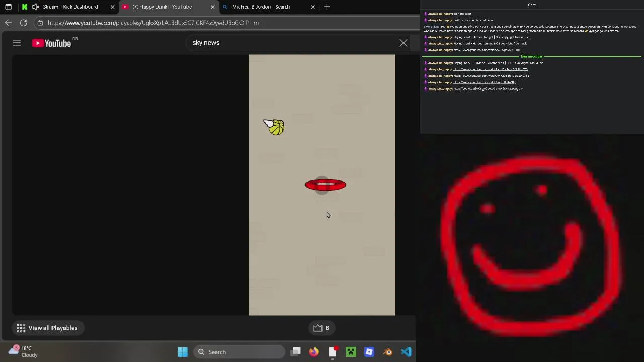Open the YouTube hamburger guide menu
Screen dimensions: 644x362
click(17, 43)
